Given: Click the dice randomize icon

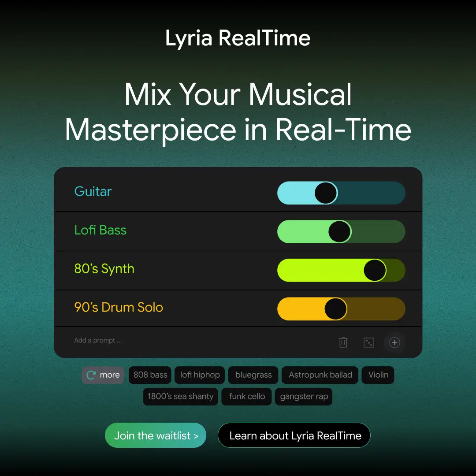Looking at the screenshot, I should [369, 342].
